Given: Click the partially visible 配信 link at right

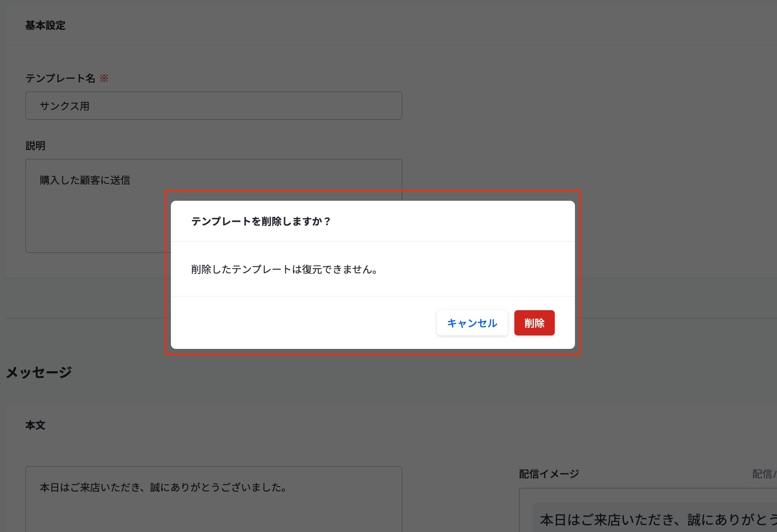Looking at the screenshot, I should pos(764,474).
